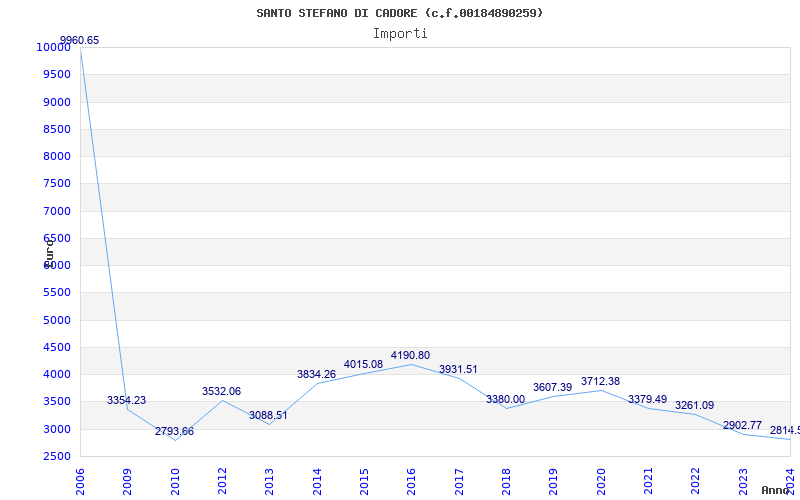Click the 3532.06 data label
Image resolution: width=800 pixels, height=500 pixels.
222,391
